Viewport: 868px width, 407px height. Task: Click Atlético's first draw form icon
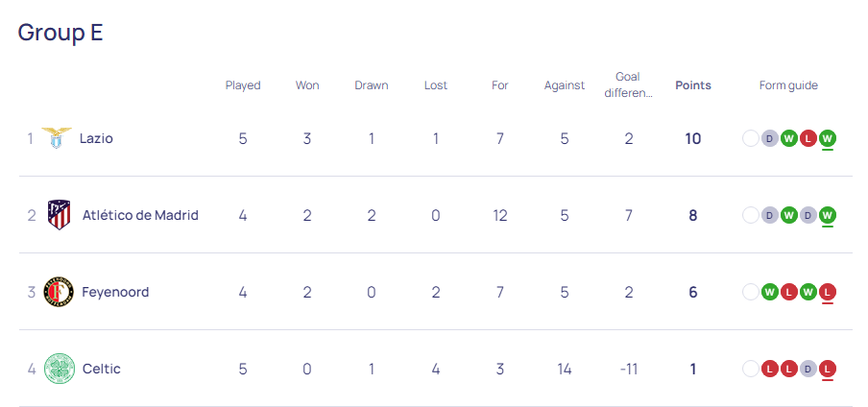coord(769,215)
